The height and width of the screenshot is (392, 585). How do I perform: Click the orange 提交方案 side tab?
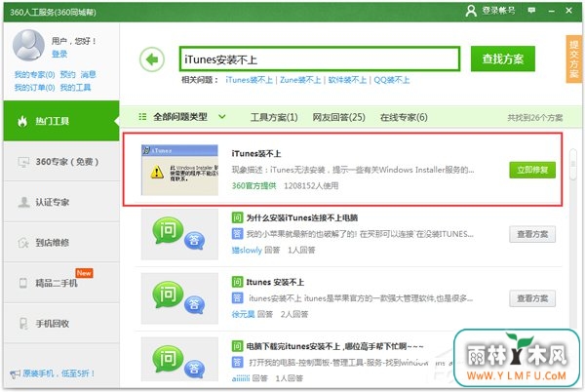pyautogui.click(x=574, y=59)
